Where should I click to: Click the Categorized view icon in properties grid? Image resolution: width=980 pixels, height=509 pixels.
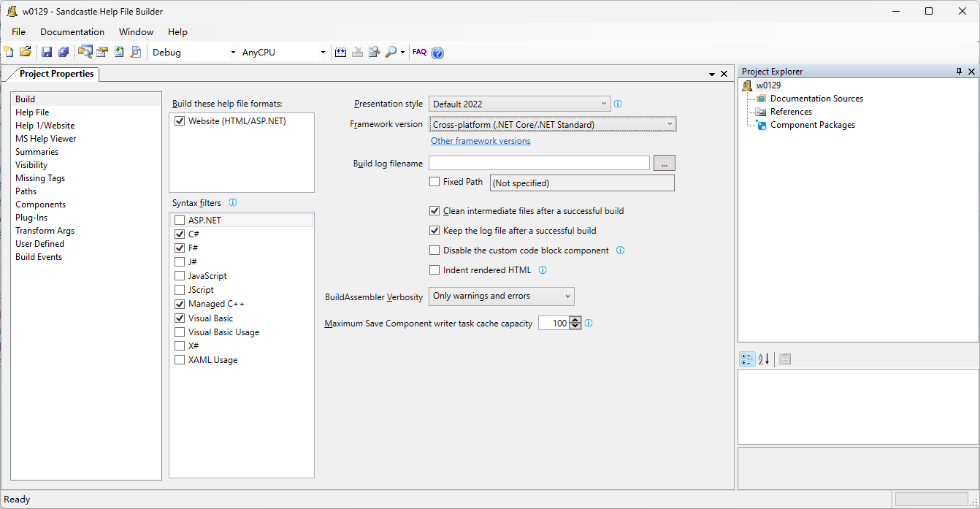(747, 359)
